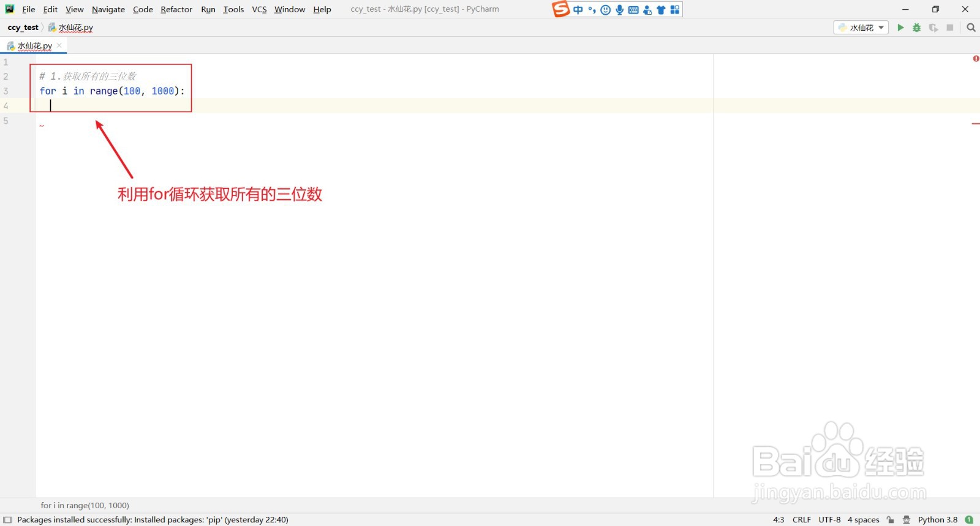Open the Tools menu
This screenshot has width=980, height=526.
point(233,9)
